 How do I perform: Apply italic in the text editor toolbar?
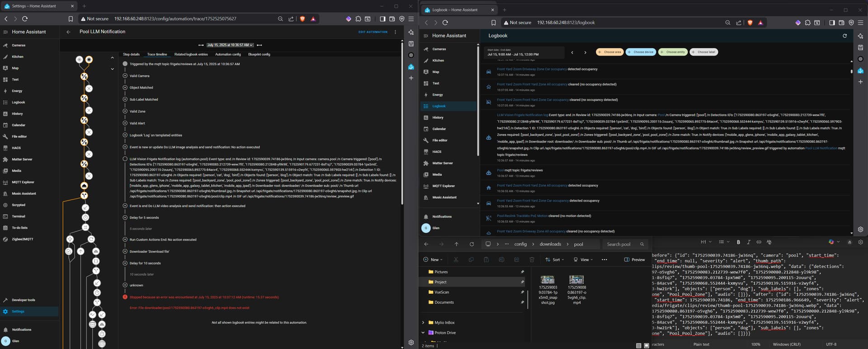click(748, 242)
